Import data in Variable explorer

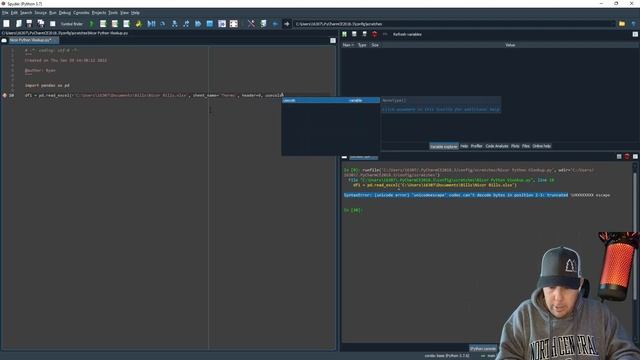coord(344,34)
